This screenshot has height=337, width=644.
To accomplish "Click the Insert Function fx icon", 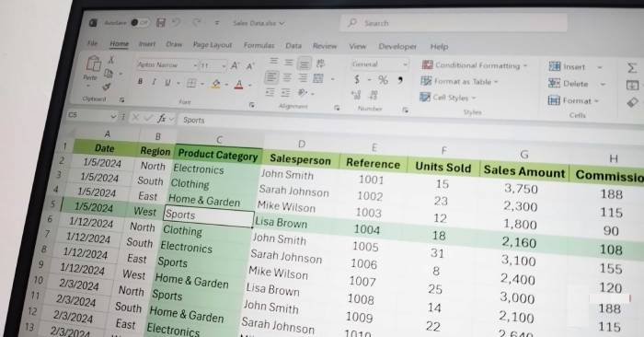I will pyautogui.click(x=161, y=119).
